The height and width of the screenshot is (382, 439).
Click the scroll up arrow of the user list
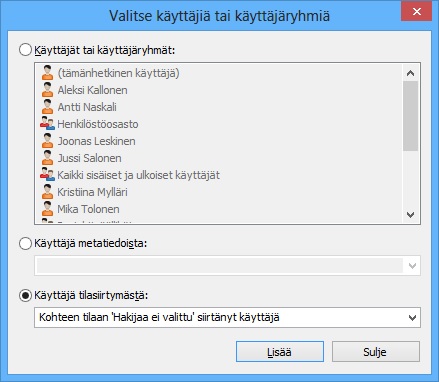pyautogui.click(x=411, y=73)
